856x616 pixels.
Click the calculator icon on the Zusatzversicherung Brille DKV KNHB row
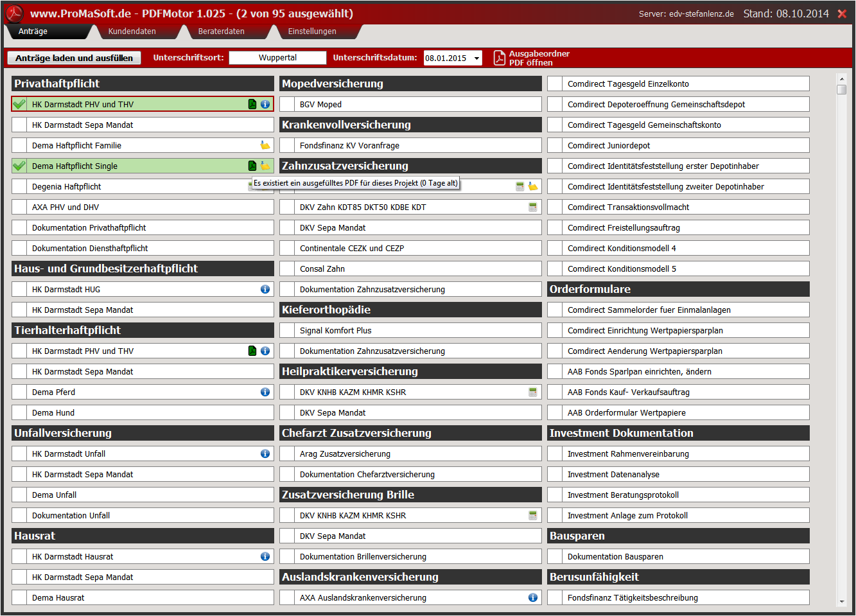tap(532, 515)
